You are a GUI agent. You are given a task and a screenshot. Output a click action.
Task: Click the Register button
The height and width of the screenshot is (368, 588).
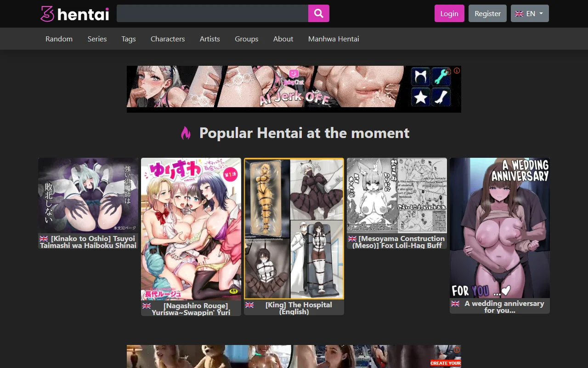pos(487,13)
